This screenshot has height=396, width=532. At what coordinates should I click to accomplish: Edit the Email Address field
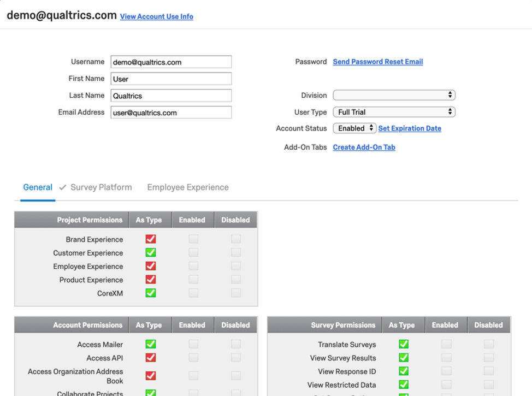[x=171, y=112]
